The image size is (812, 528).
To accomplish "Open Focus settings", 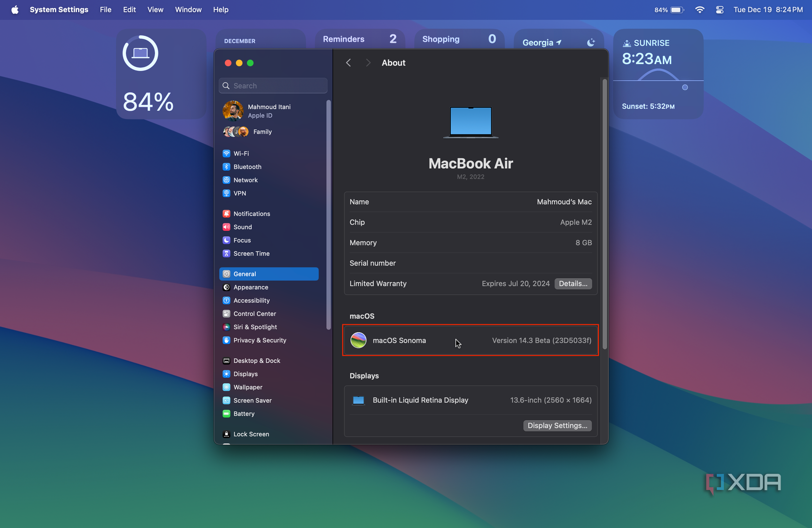I will (x=269, y=240).
